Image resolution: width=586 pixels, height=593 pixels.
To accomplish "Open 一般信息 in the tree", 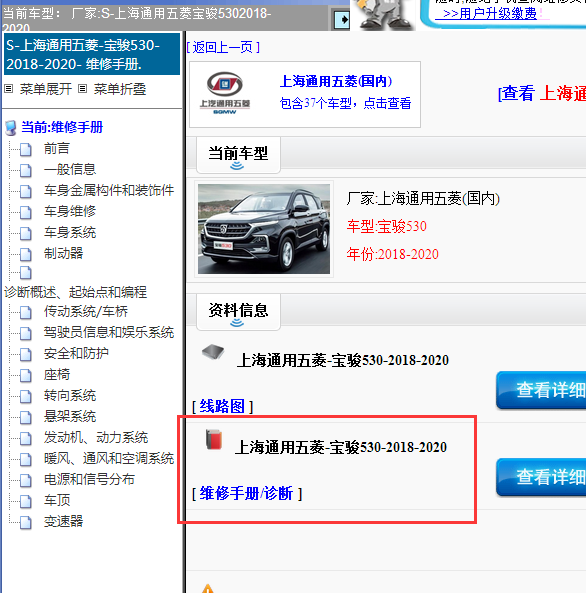I will (70, 169).
